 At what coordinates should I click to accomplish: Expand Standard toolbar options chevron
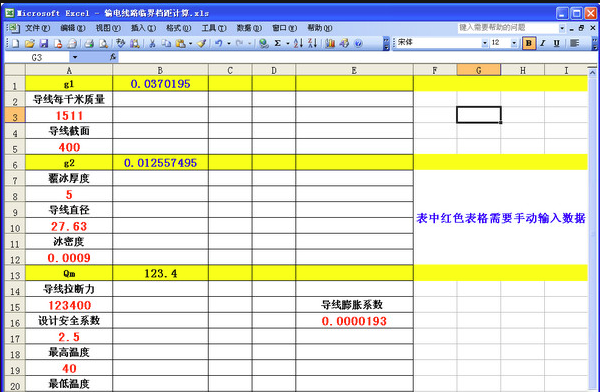pyautogui.click(x=386, y=43)
